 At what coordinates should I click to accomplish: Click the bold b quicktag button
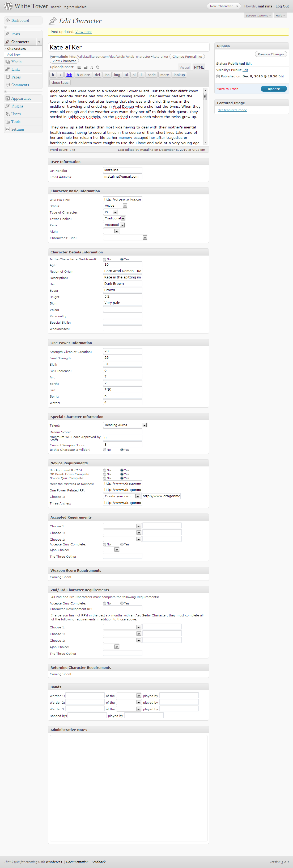coord(53,75)
